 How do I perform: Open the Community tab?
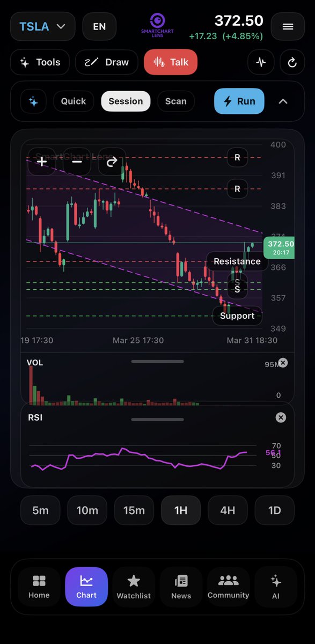click(x=228, y=587)
